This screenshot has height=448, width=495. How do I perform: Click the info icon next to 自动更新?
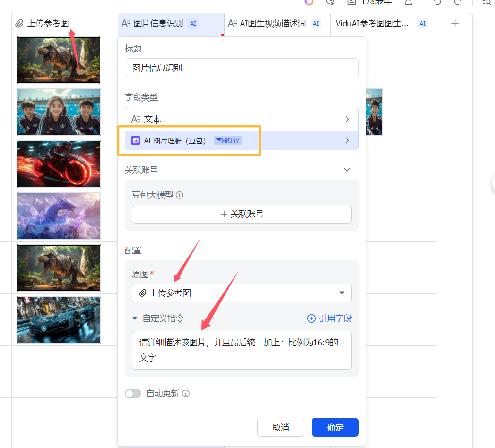(186, 394)
